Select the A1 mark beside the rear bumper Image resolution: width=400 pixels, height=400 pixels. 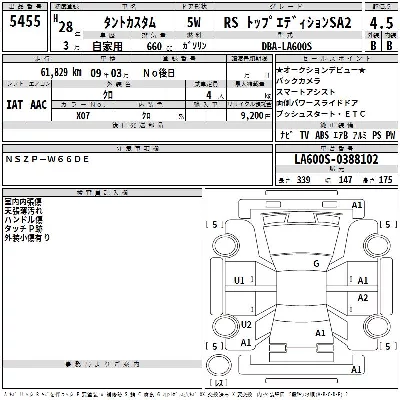pyautogui.click(x=356, y=369)
